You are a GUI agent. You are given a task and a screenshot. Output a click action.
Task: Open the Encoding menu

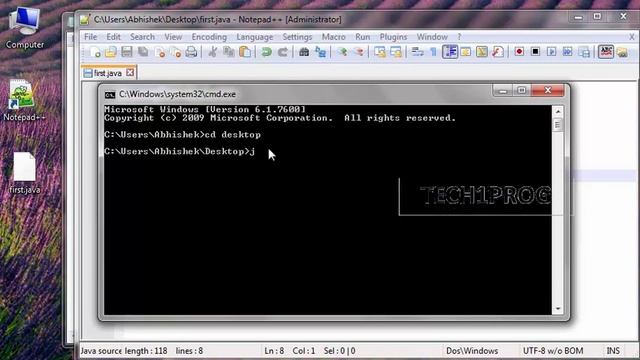click(x=209, y=37)
